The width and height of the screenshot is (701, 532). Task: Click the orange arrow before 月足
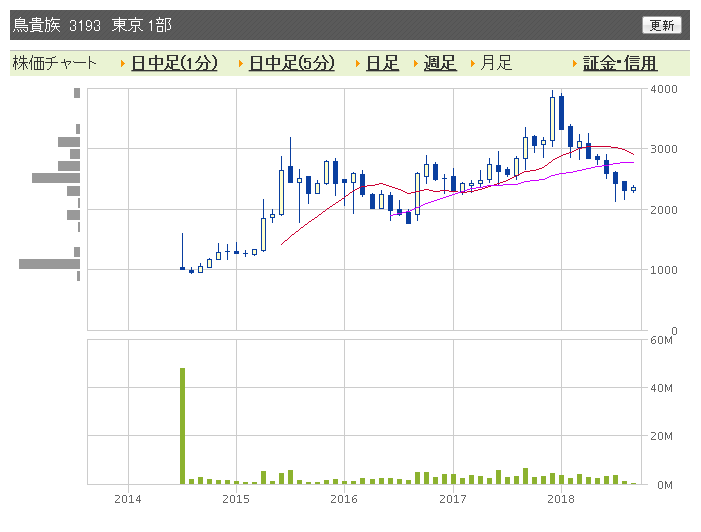[x=473, y=64]
